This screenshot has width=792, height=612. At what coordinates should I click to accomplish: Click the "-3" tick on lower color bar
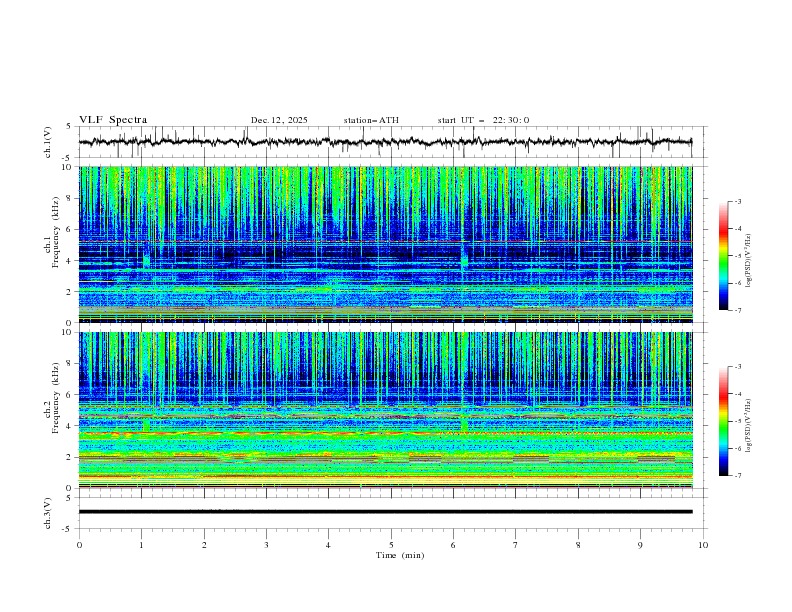point(738,367)
